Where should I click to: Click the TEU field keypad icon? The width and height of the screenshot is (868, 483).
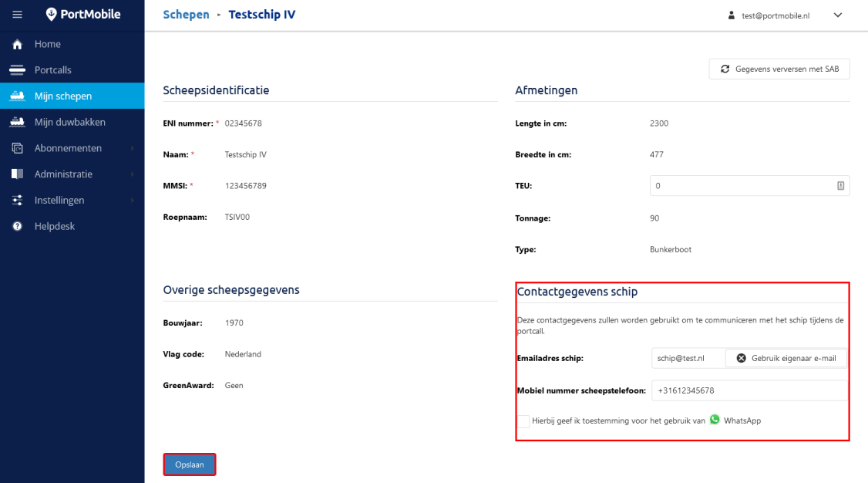(840, 186)
